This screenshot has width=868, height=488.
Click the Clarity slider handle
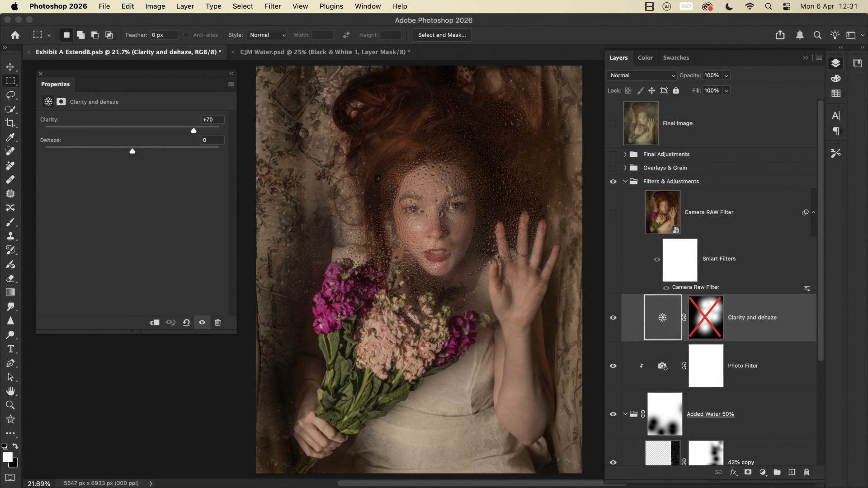click(x=193, y=131)
